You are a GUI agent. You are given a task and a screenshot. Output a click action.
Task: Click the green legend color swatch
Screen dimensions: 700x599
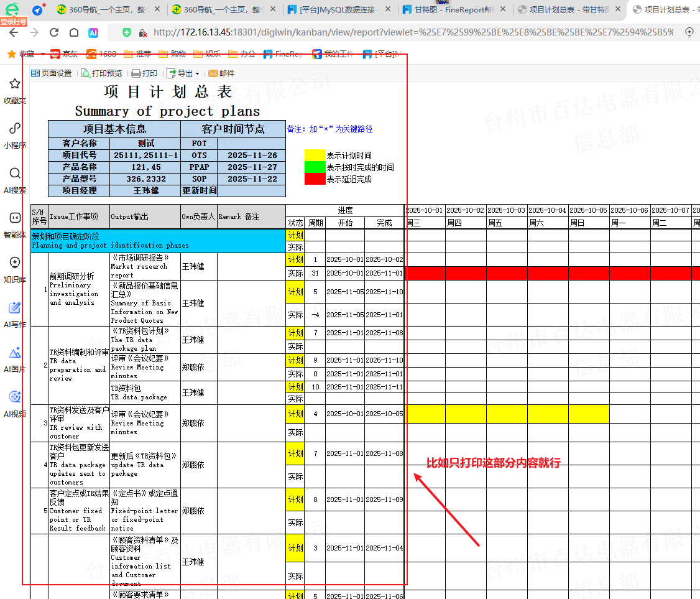(x=315, y=167)
